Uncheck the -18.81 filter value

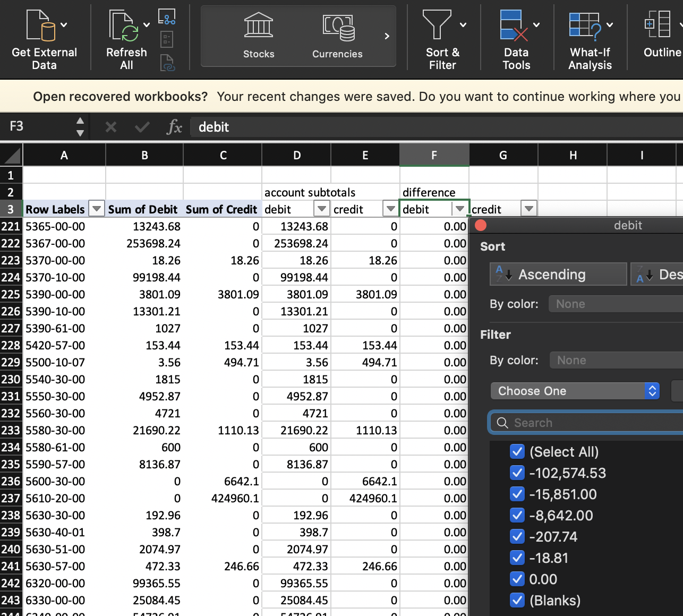[517, 558]
